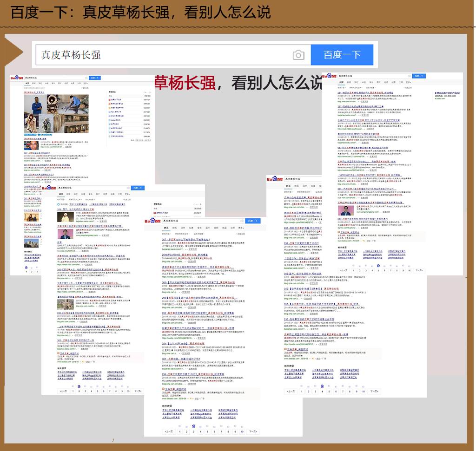476x451 pixels.
Task: Click the small blue search button in the bottom-center screenshot
Action: (x=252, y=221)
